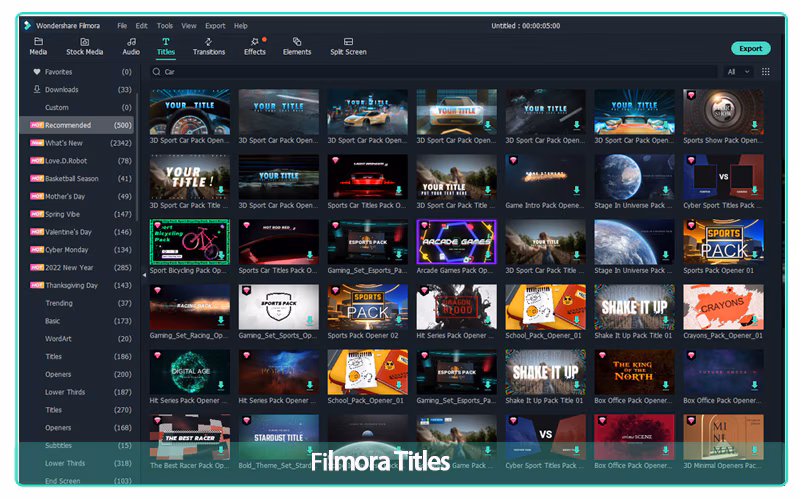Select the Sports Pack Opener 02 thumbnail
This screenshot has width=800, height=498.
click(367, 307)
